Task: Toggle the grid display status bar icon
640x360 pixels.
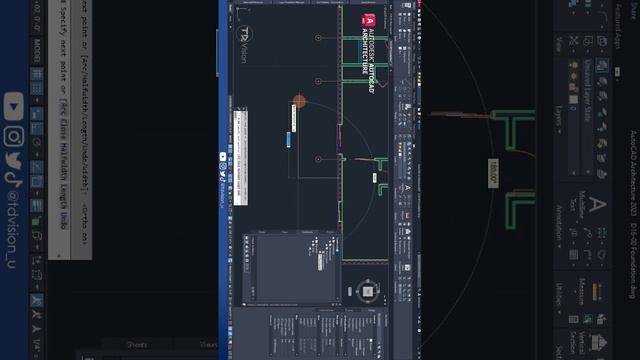Action: 37,75
